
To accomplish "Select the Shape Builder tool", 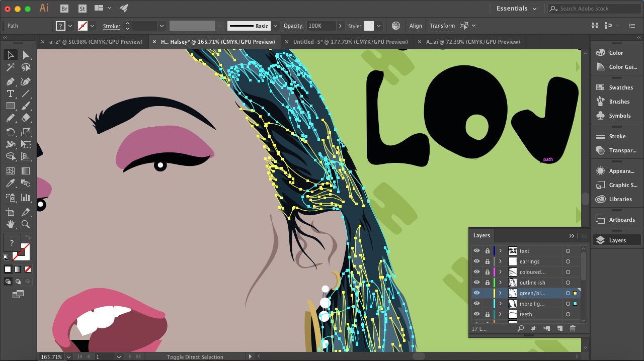I will click(11, 157).
